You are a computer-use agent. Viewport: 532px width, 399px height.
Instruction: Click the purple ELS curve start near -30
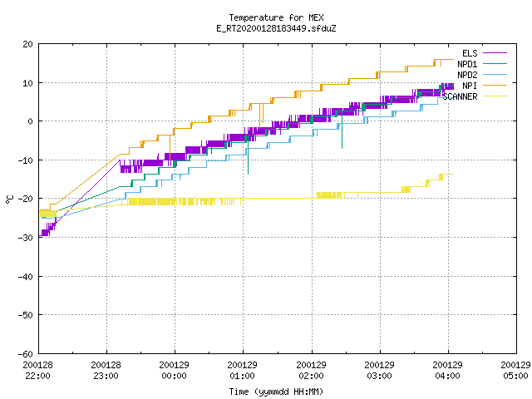44,233
